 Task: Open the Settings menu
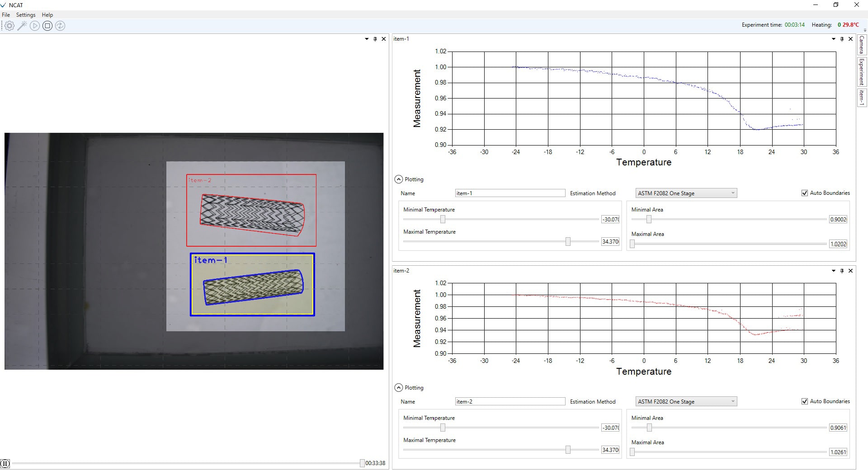click(x=25, y=14)
